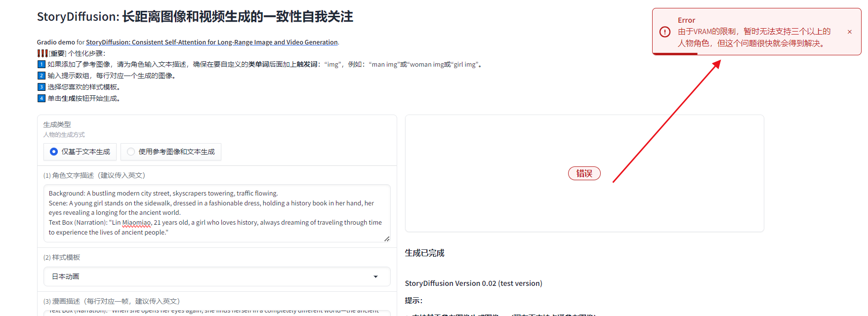The image size is (868, 316).
Task: Click the empty output image panel
Action: point(584,173)
